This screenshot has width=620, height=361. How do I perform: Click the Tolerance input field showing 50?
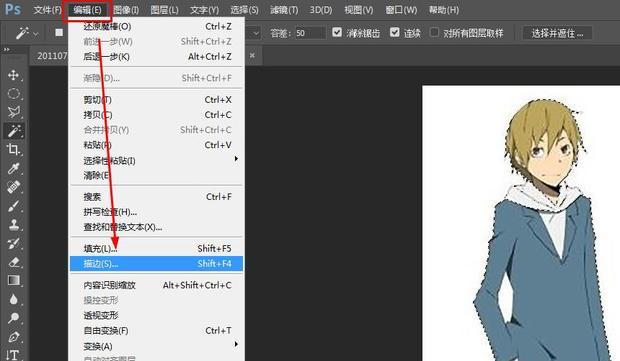point(310,33)
